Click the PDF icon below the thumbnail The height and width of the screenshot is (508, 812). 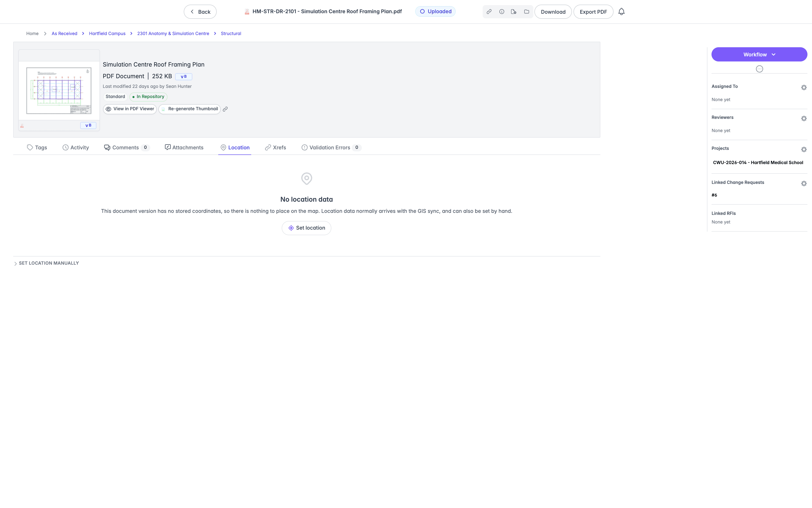pos(22,126)
